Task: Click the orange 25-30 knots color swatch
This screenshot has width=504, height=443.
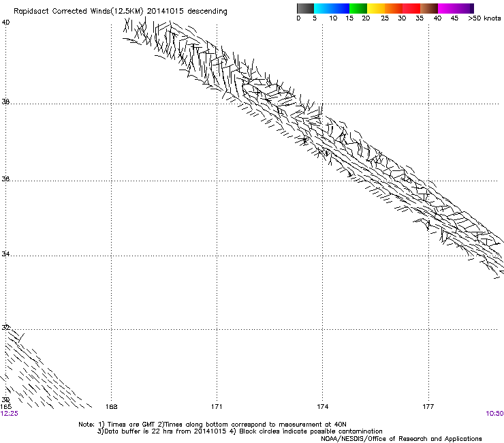Action: click(394, 8)
